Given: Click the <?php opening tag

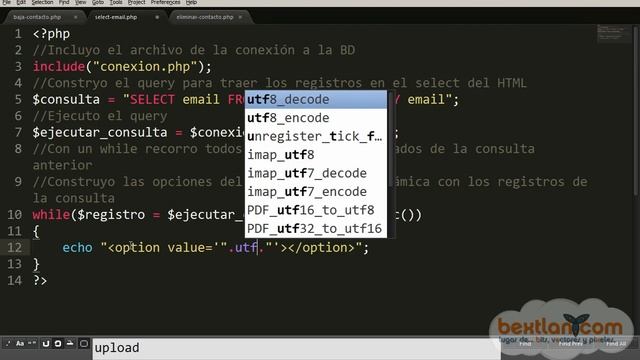Looking at the screenshot, I should (x=51, y=34).
